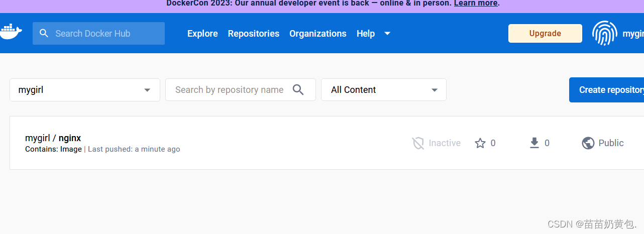644x234 pixels.
Task: Focus the Search Docker Hub field
Action: [98, 33]
